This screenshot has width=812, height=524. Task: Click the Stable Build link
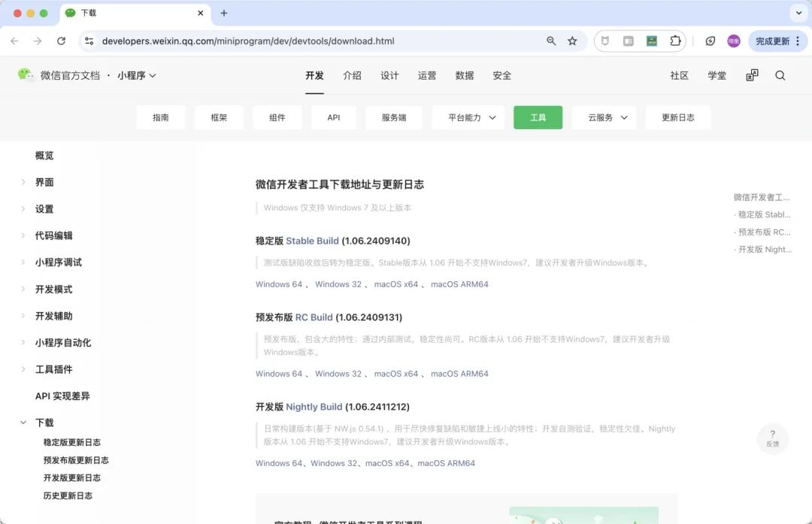pos(312,241)
